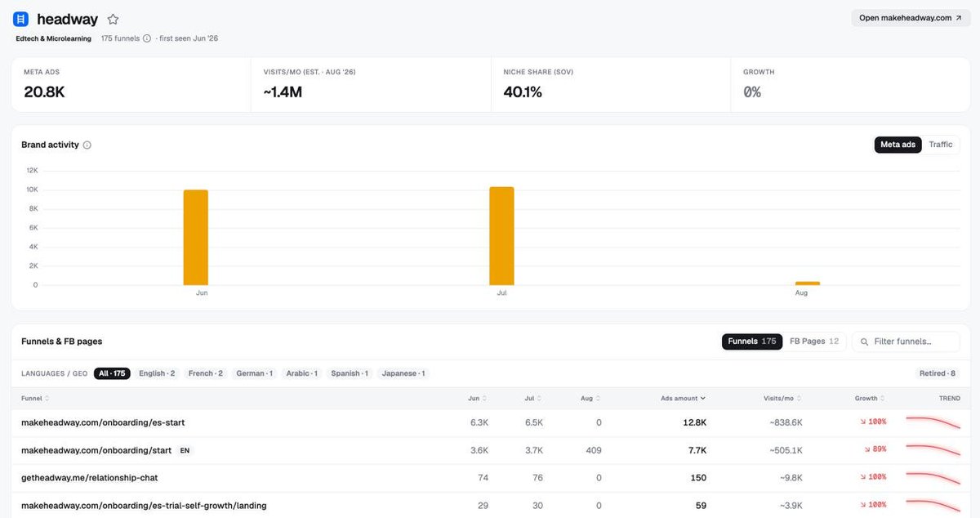Click the July bar in chart
Screen dimensions: 980x518
(x=501, y=236)
